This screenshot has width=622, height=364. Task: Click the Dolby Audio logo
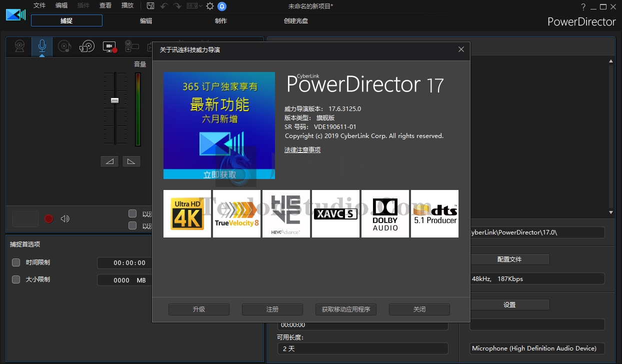[385, 213]
